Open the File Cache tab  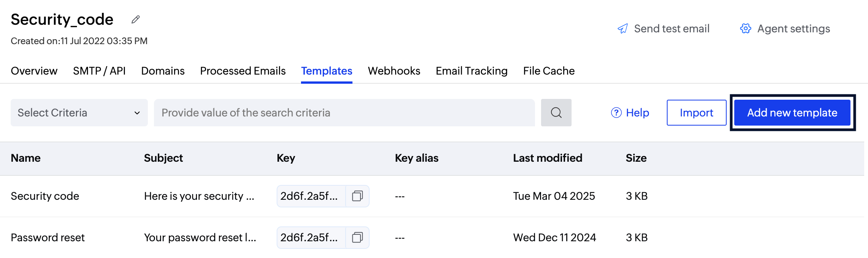click(x=549, y=71)
